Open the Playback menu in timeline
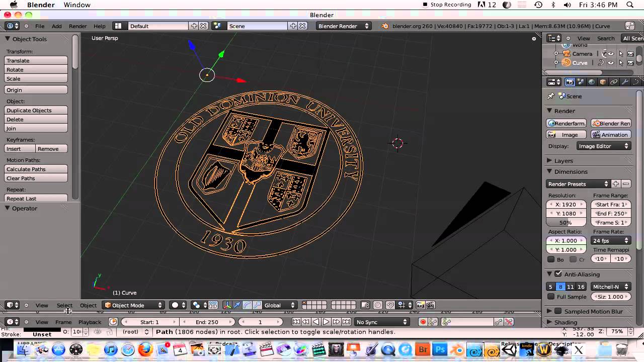 click(x=90, y=322)
